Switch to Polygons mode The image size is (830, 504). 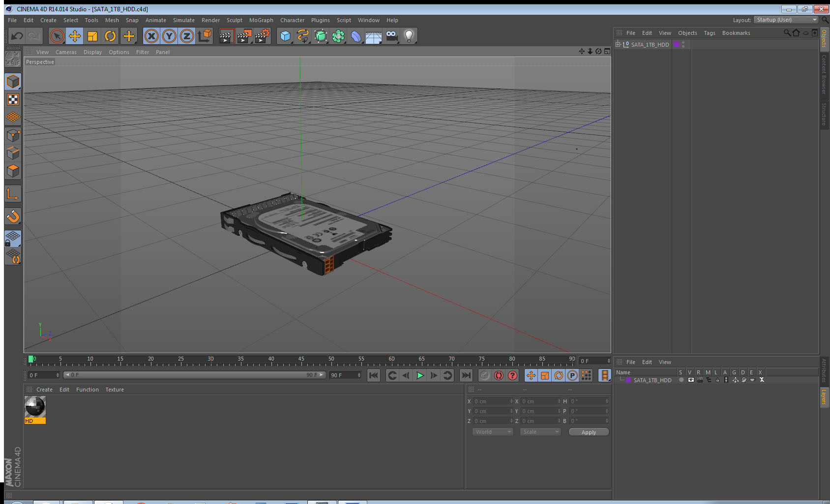13,170
